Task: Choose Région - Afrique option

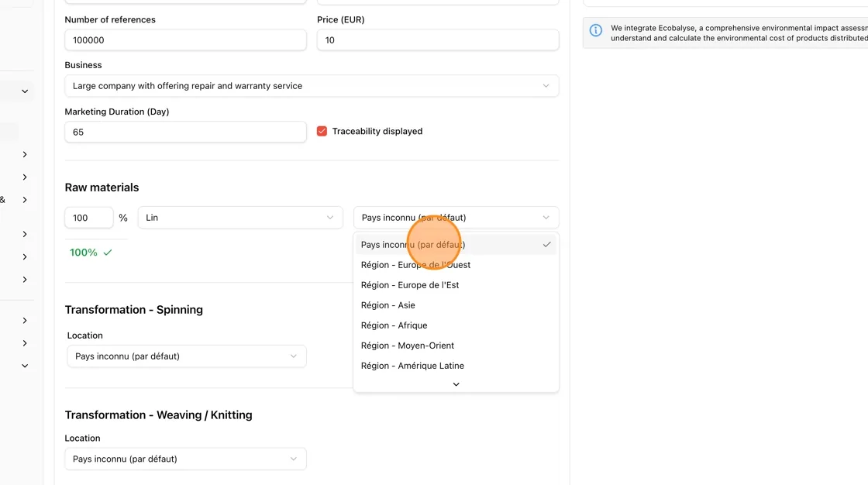Action: tap(456, 325)
